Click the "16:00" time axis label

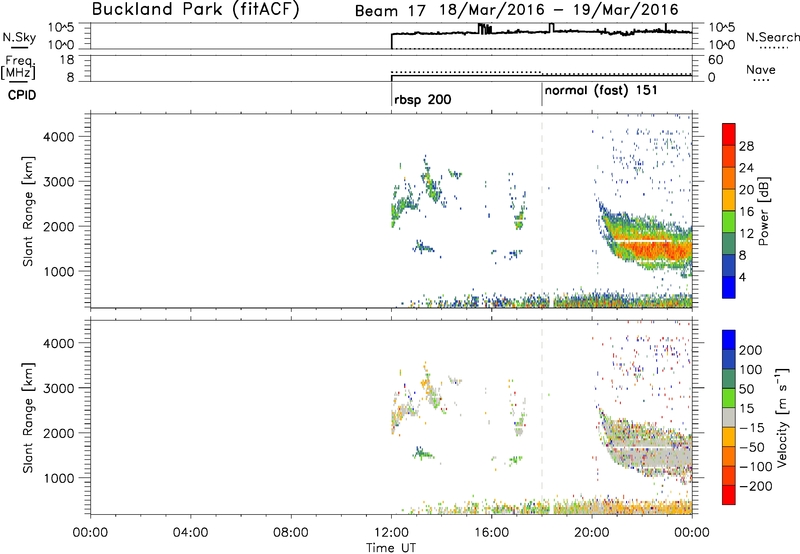click(x=491, y=533)
